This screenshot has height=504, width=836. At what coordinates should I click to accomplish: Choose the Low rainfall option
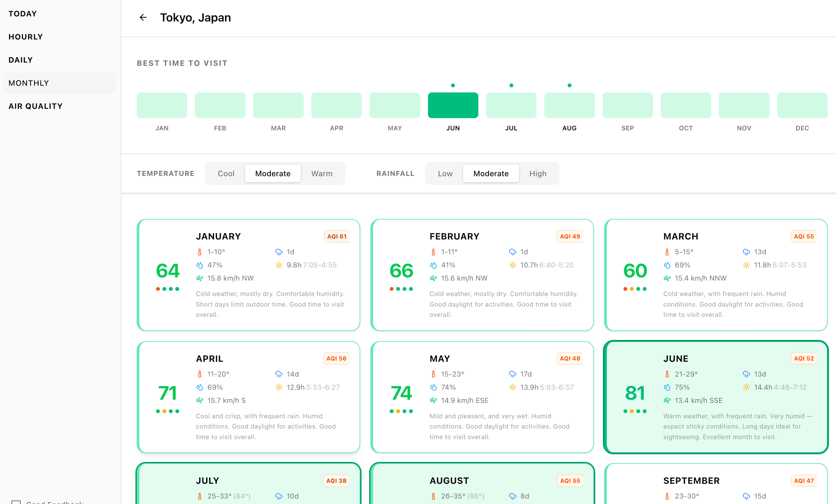click(x=445, y=174)
